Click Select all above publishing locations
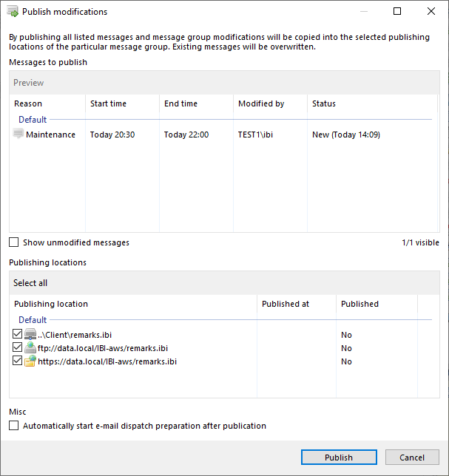The image size is (449, 476). coord(30,283)
